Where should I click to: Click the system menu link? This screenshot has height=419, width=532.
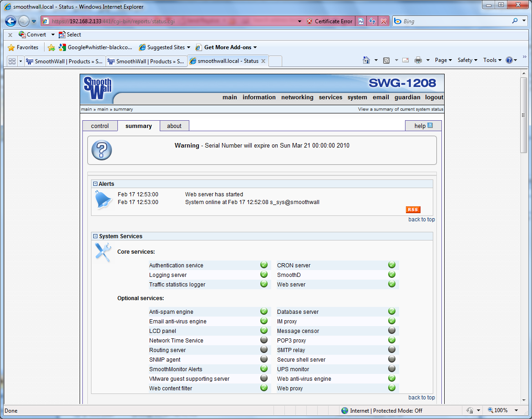coord(357,97)
